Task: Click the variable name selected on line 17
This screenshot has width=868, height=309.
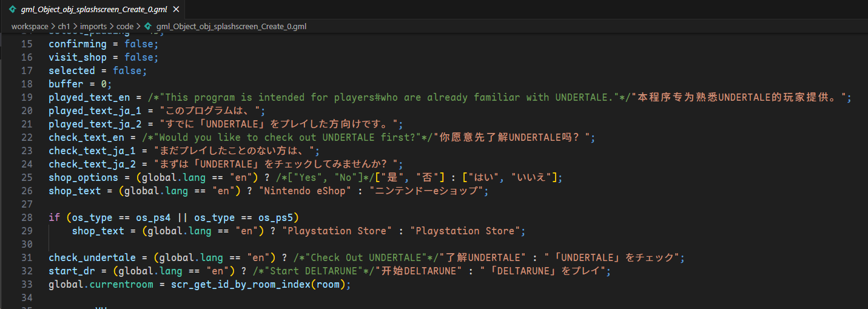Action: 72,70
